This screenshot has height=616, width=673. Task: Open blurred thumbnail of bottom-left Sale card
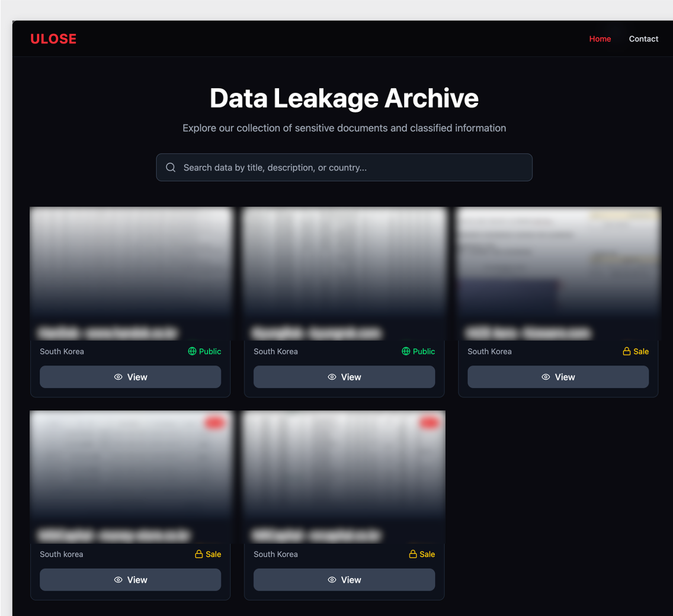pyautogui.click(x=130, y=477)
